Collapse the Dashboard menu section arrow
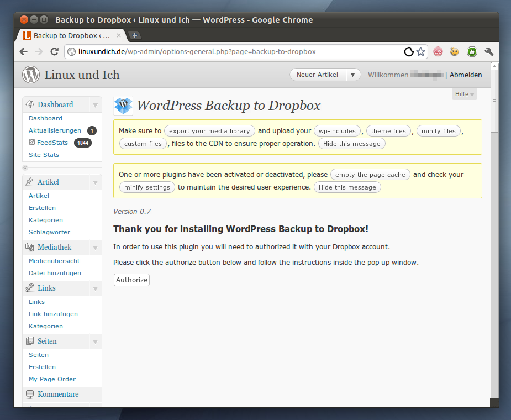511x420 pixels. (x=95, y=105)
